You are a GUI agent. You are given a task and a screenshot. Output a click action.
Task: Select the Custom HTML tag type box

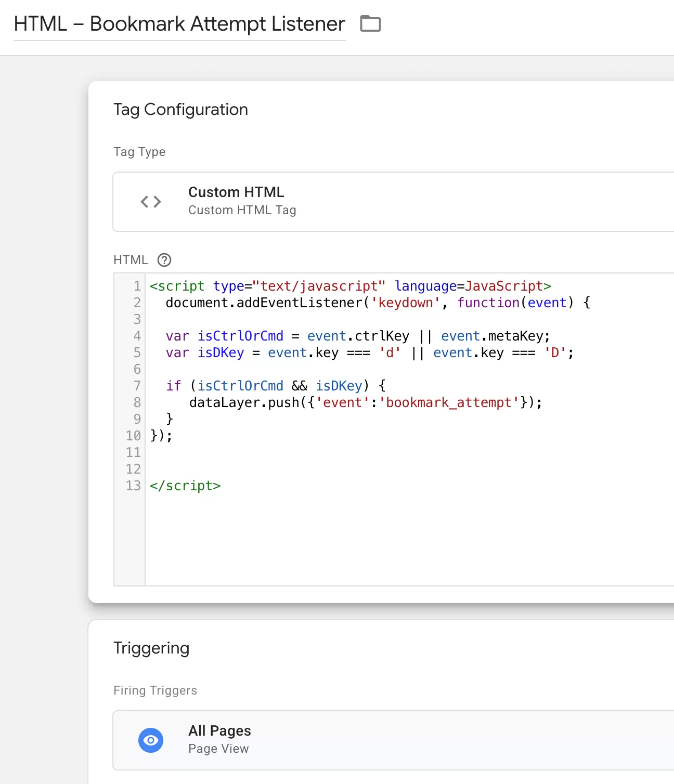point(394,202)
